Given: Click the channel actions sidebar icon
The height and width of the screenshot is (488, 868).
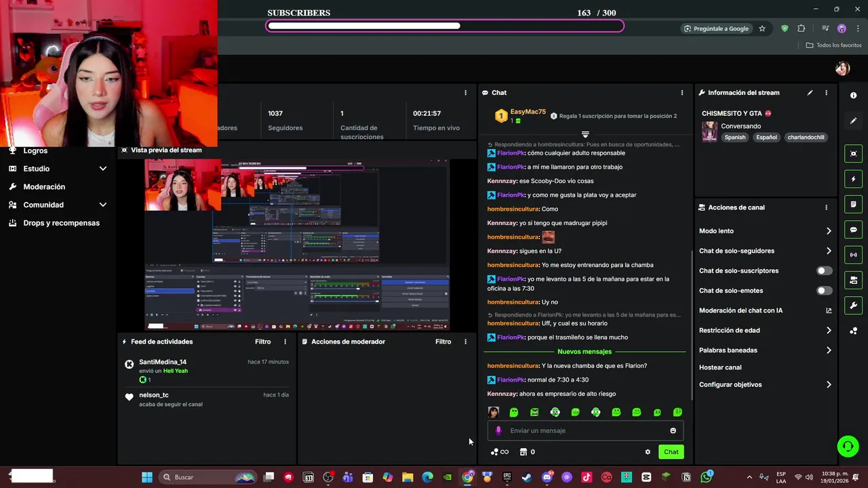Looking at the screenshot, I should pyautogui.click(x=853, y=280).
